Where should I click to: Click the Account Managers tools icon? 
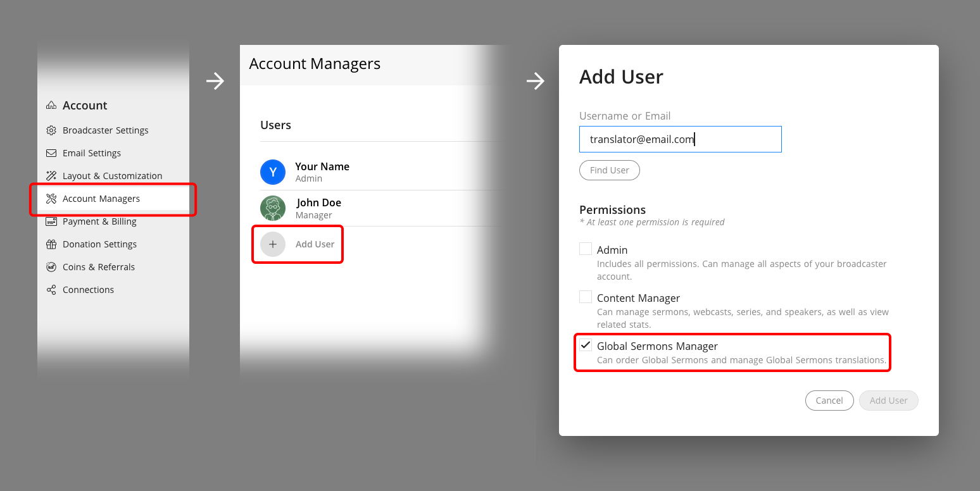pyautogui.click(x=51, y=198)
